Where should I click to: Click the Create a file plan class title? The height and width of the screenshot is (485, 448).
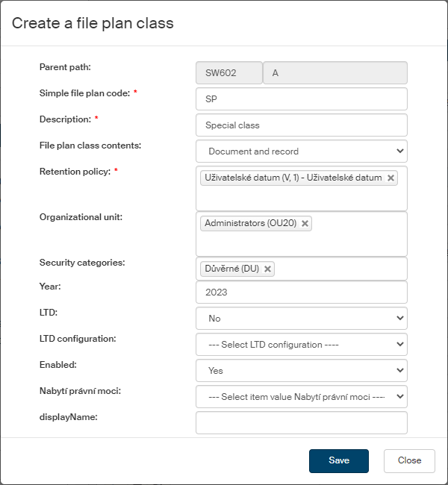[93, 23]
